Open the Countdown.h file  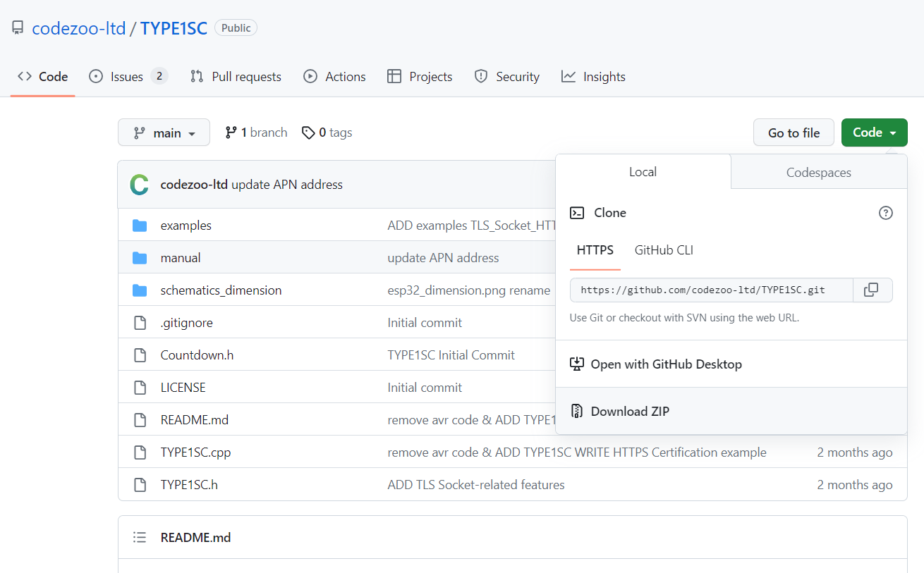coord(197,355)
